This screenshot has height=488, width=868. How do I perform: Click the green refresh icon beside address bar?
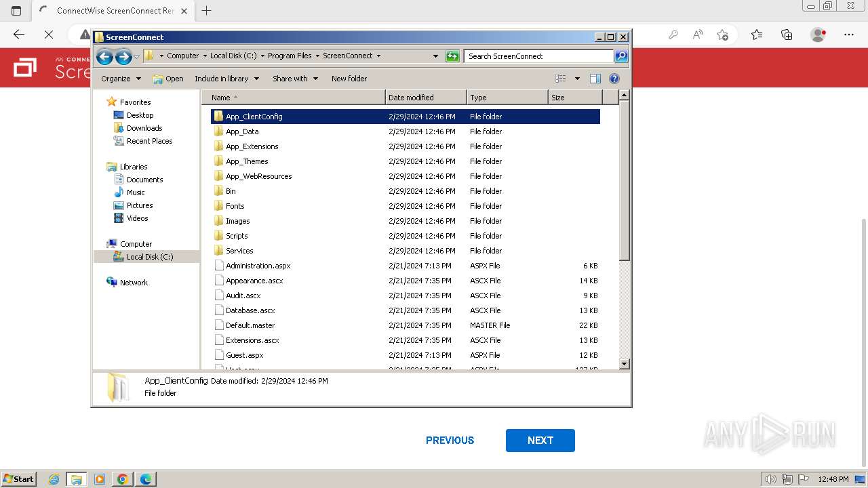pyautogui.click(x=452, y=56)
